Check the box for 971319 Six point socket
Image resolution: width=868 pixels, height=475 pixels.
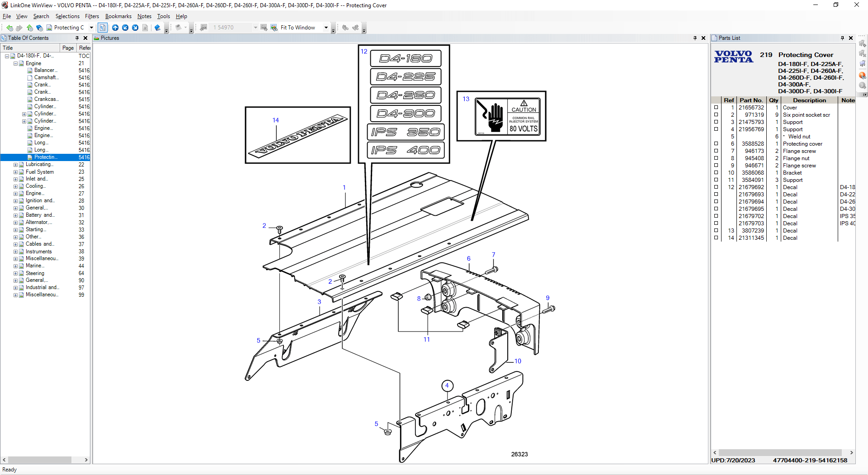pos(716,115)
